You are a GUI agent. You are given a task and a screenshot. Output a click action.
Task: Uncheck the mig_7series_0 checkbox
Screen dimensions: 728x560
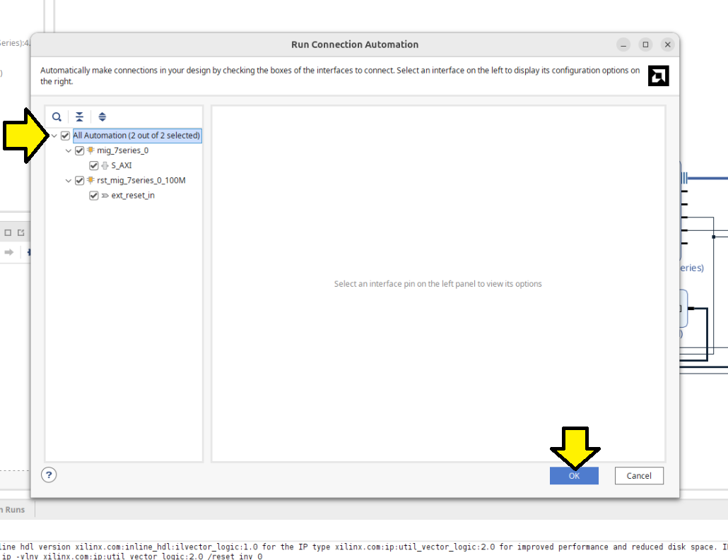point(80,150)
